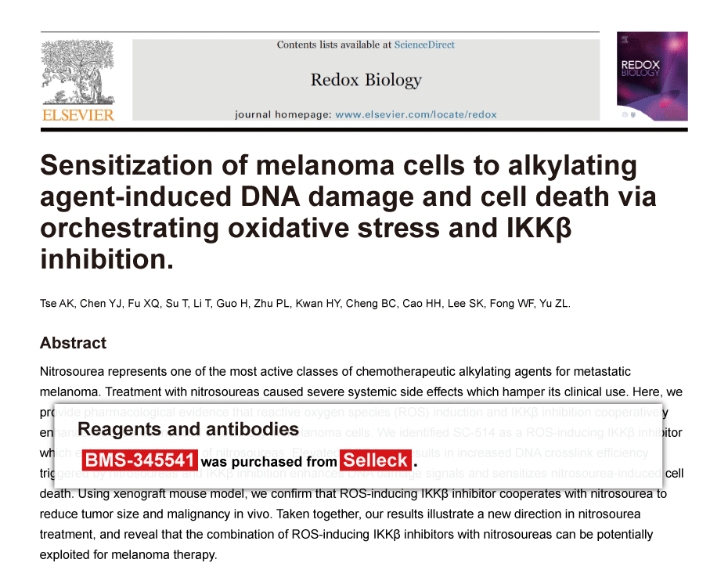This screenshot has height=588, width=728.
Task: Click the highlighted BMS-345541 label
Action: [139, 460]
